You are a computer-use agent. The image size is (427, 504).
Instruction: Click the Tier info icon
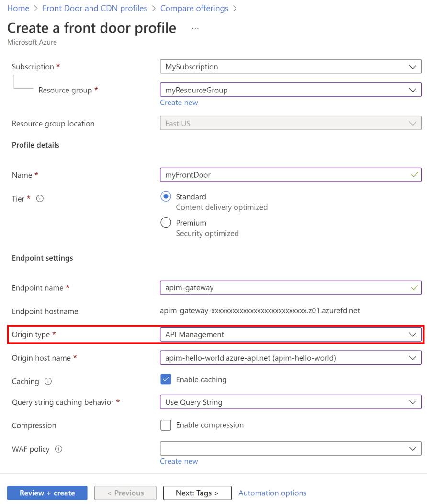[x=40, y=199]
